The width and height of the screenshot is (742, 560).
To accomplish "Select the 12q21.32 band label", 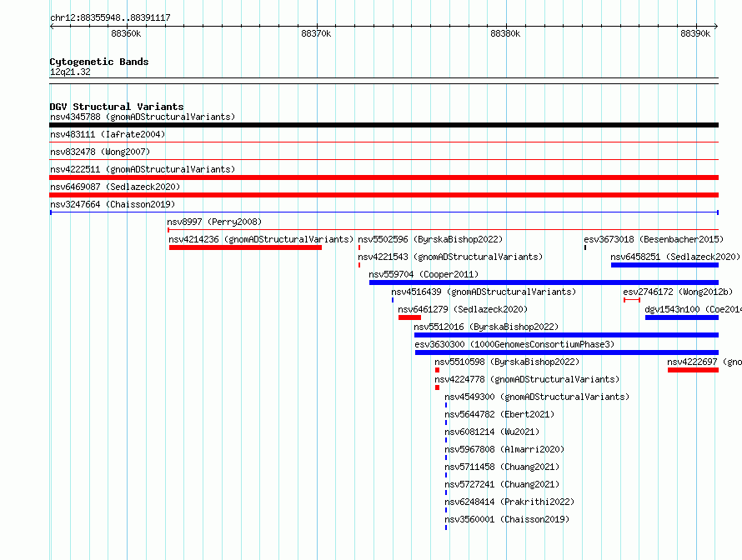I will point(70,72).
